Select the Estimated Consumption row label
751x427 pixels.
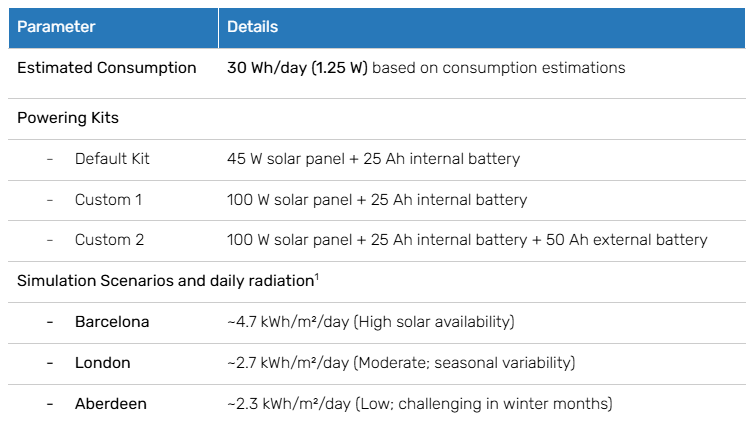pos(107,68)
